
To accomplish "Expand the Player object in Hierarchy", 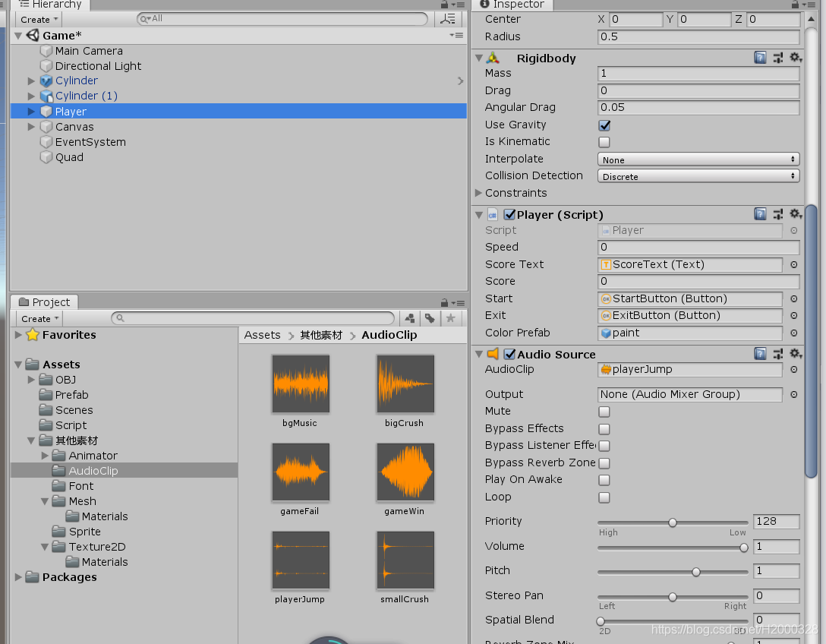I will point(31,112).
